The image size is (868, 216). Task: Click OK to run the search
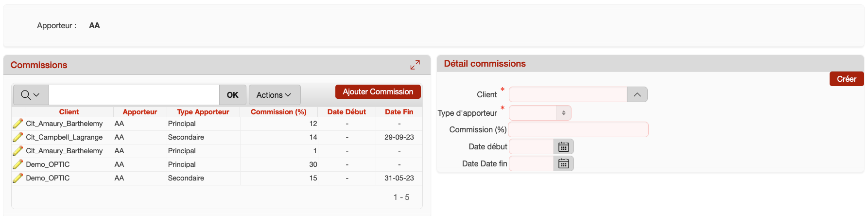point(232,95)
